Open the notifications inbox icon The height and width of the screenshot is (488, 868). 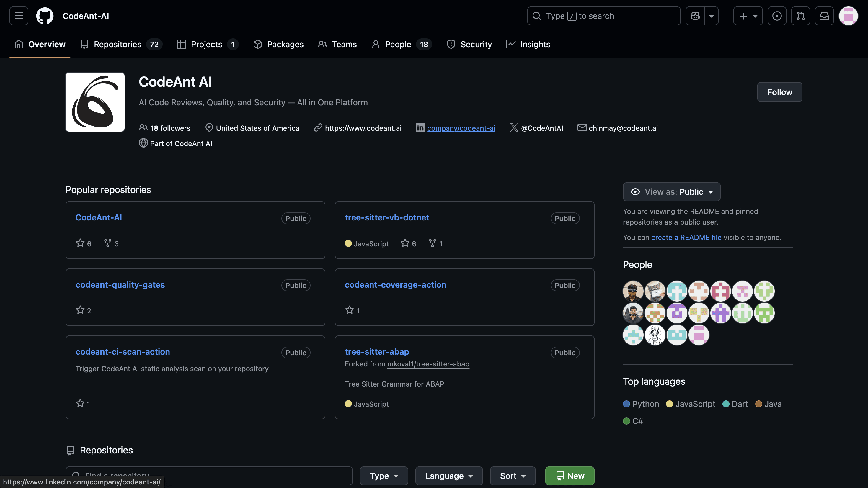pos(824,16)
